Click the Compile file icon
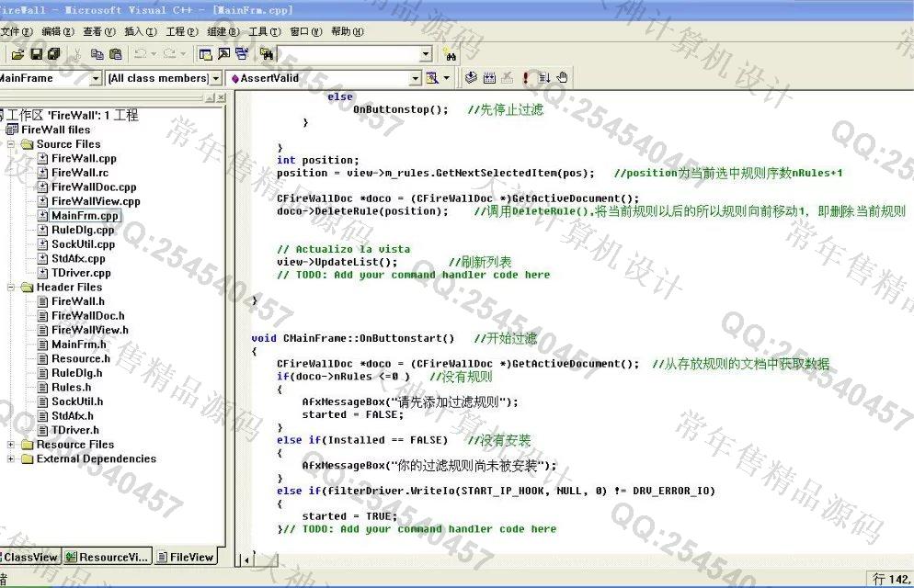This screenshot has height=588, width=914. pyautogui.click(x=471, y=77)
